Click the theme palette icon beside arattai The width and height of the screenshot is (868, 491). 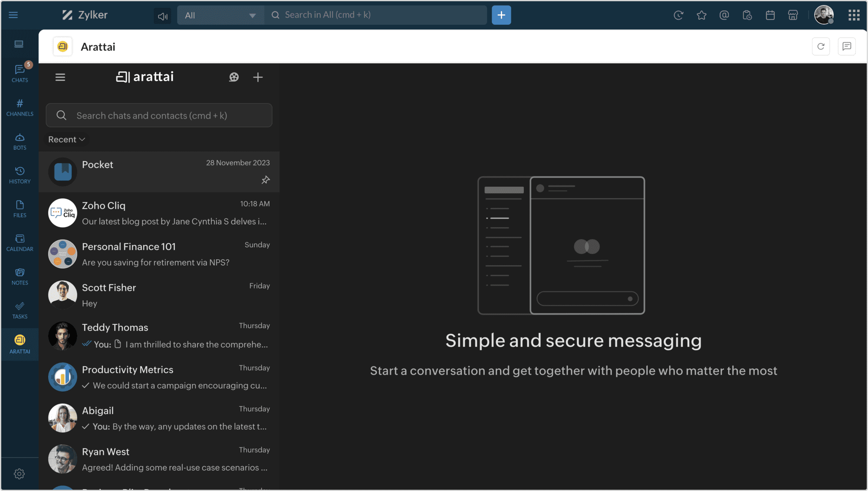(234, 77)
